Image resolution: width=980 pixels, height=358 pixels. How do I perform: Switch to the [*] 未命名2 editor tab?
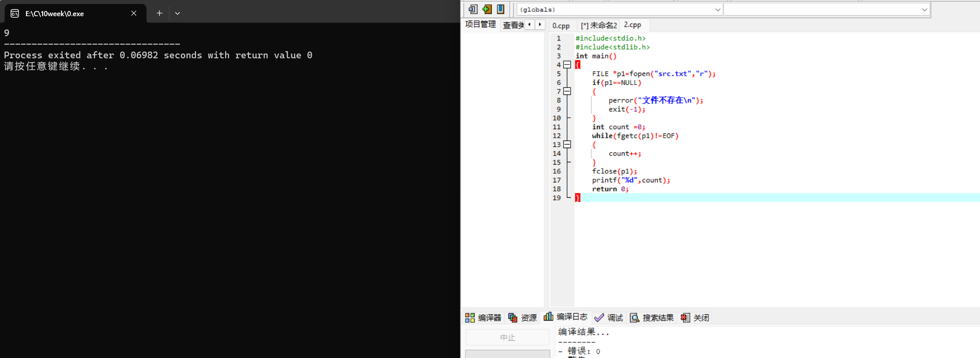point(599,26)
